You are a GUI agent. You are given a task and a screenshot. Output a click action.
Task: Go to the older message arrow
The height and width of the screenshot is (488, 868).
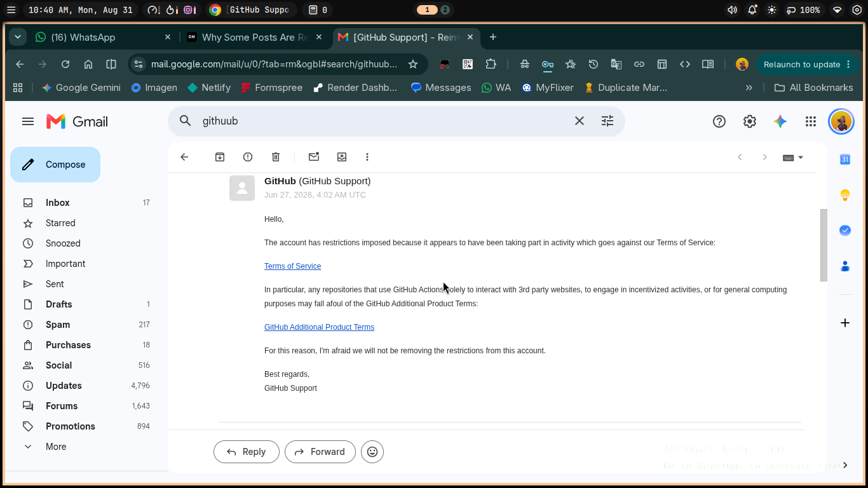(x=765, y=157)
